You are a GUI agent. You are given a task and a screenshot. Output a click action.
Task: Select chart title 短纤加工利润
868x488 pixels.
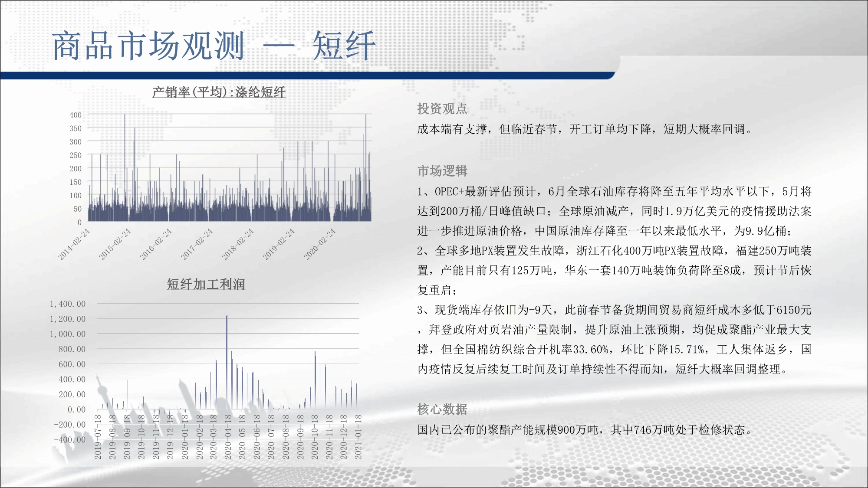[206, 284]
